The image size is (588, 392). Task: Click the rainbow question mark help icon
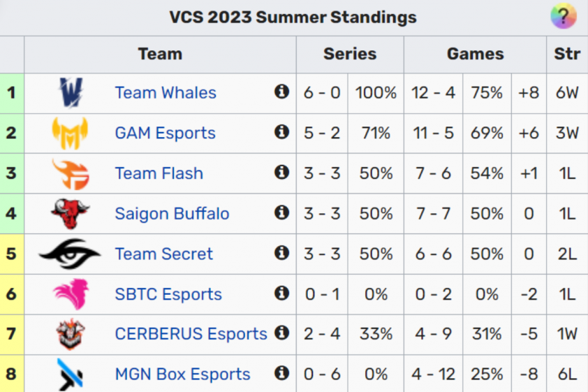564,16
